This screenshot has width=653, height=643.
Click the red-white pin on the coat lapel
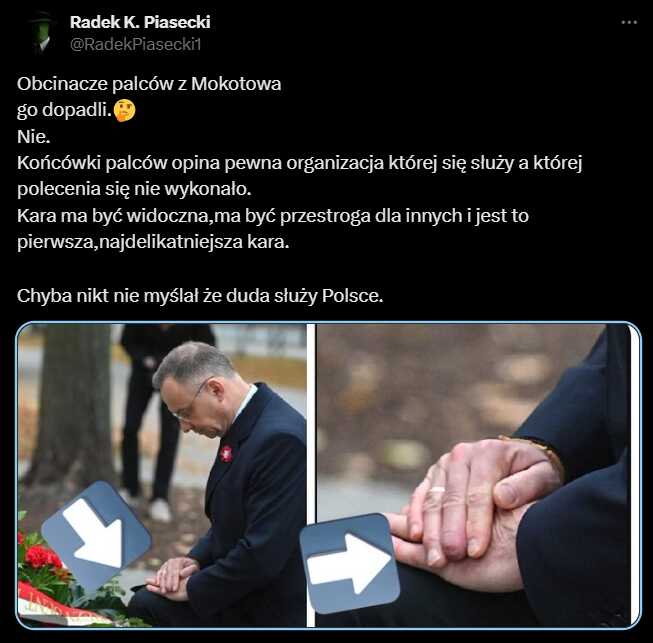tap(226, 453)
